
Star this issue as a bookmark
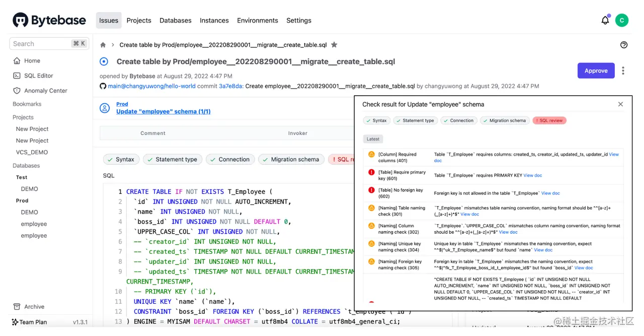click(334, 45)
